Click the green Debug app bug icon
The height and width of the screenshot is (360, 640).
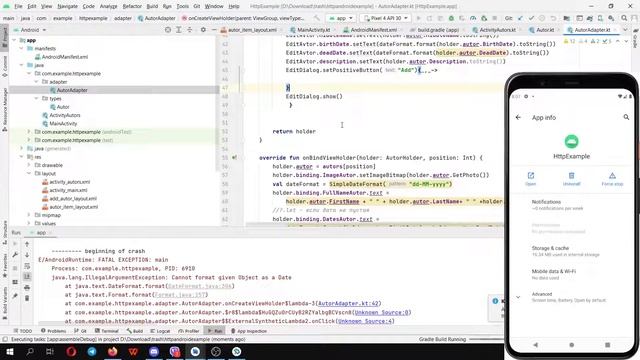tap(451, 18)
